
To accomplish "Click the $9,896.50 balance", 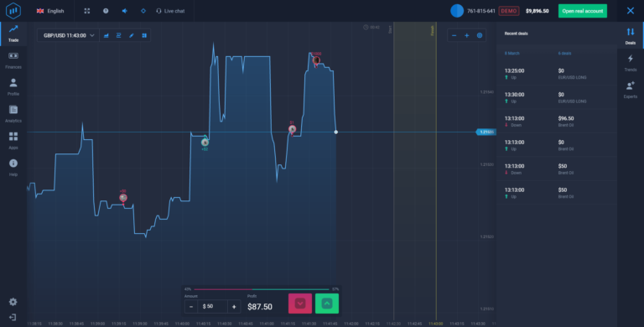I will (x=538, y=11).
